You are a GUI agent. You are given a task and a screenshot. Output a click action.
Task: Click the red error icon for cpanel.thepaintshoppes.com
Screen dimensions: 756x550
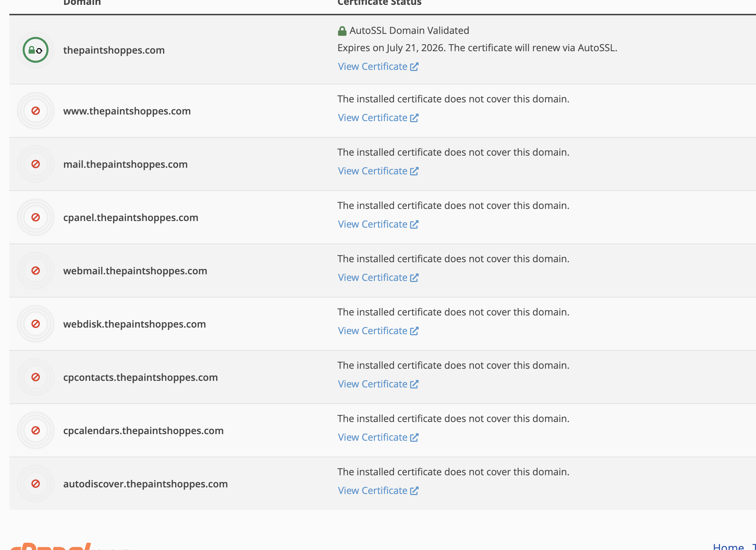(x=36, y=217)
